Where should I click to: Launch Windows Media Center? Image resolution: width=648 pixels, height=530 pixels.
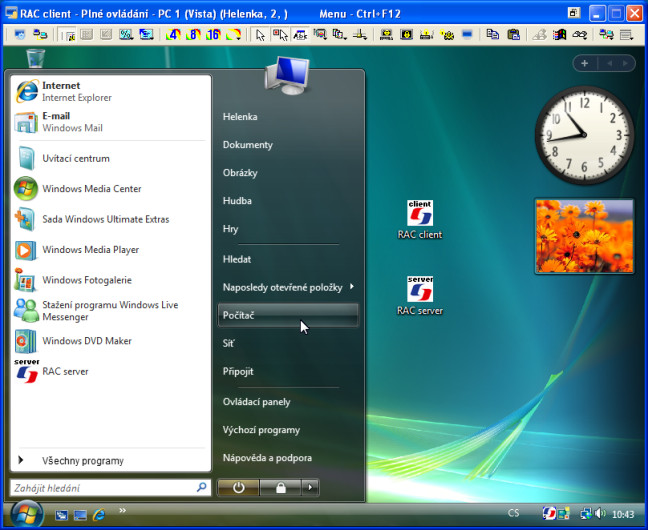(x=110, y=189)
